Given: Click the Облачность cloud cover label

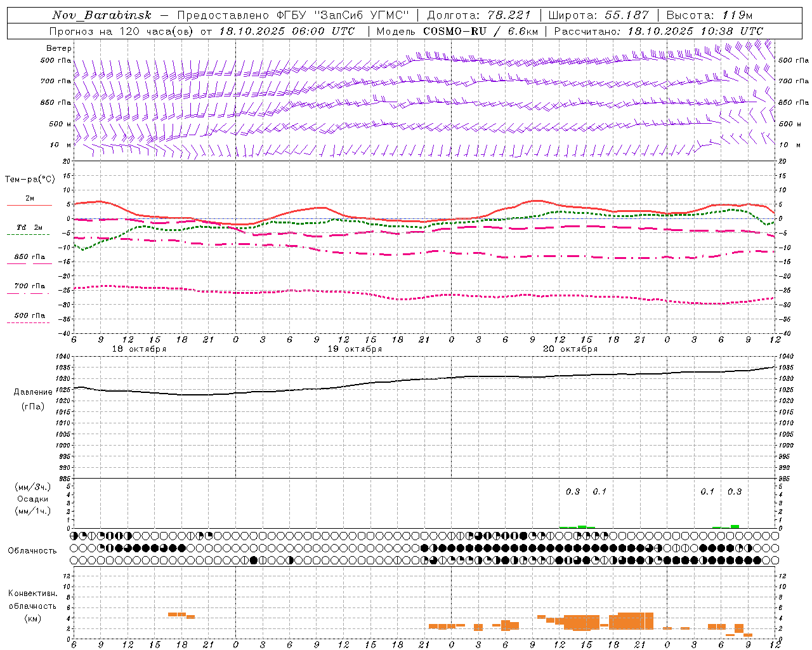Looking at the screenshot, I should [x=32, y=551].
